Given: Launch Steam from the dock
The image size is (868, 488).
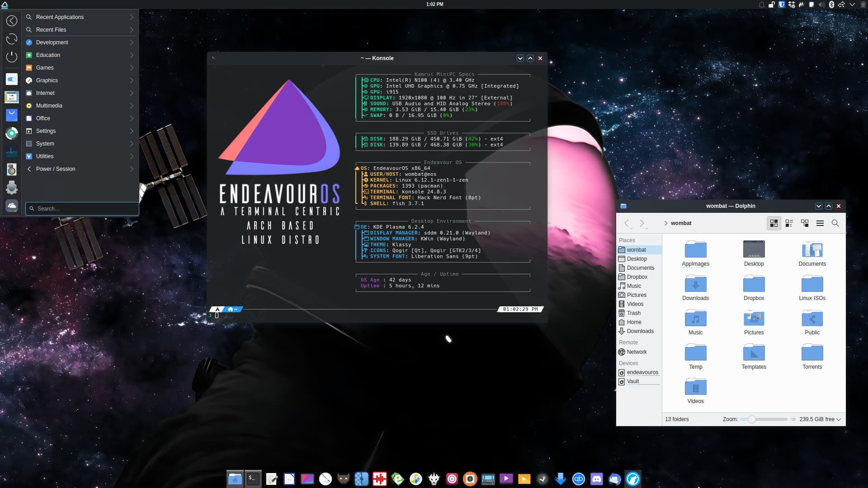Looking at the screenshot, I should point(542,479).
